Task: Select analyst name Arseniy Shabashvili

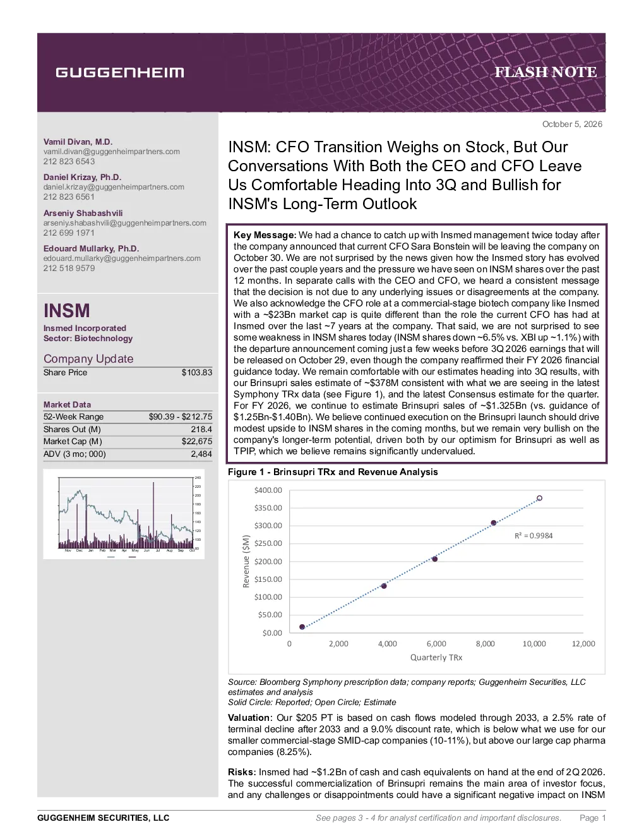Action: 83,214
